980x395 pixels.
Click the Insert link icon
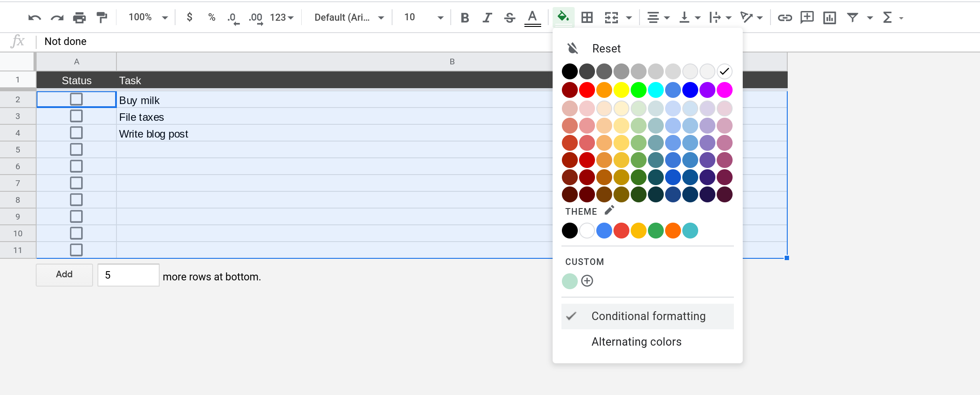[785, 18]
